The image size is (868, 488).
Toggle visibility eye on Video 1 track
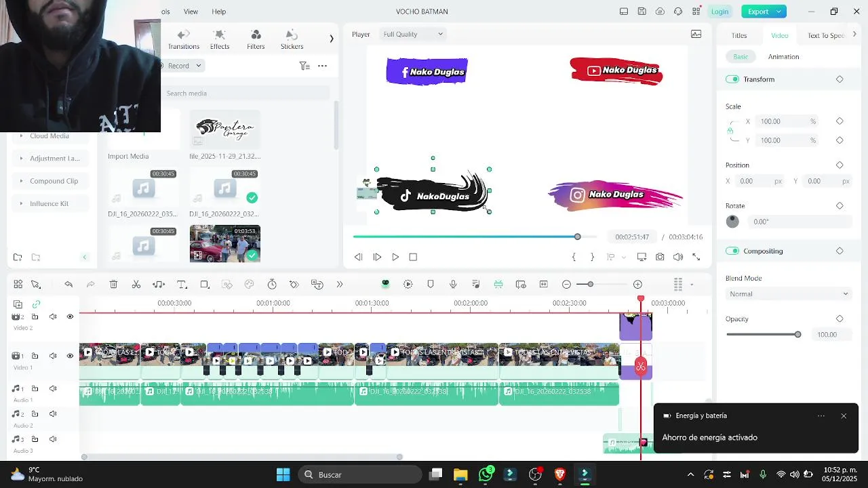[x=70, y=356]
